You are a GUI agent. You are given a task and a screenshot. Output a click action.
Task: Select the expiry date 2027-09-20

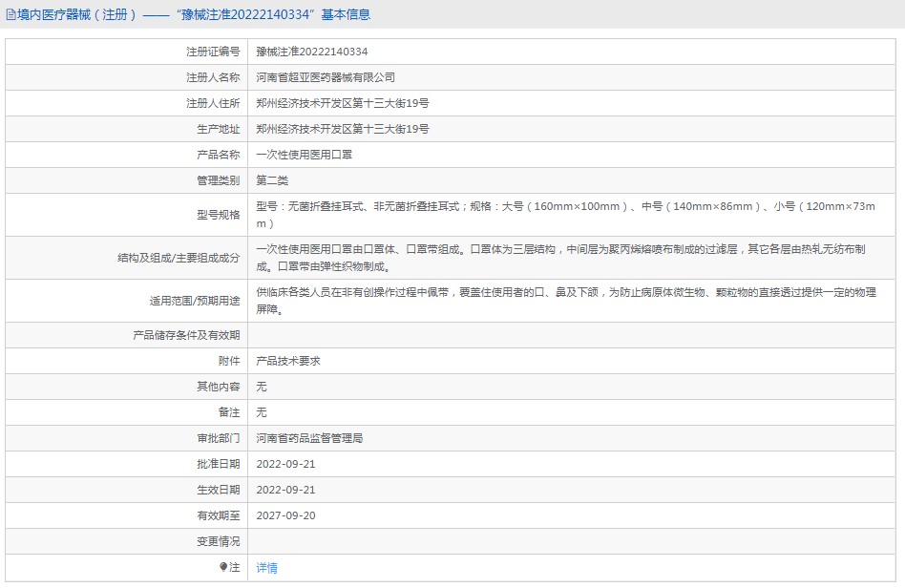(x=285, y=515)
